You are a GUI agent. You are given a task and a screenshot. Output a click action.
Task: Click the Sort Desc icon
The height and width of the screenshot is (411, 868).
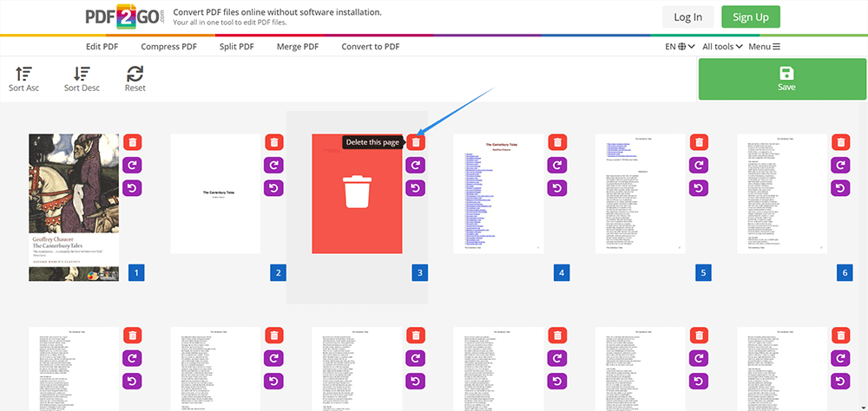point(82,75)
